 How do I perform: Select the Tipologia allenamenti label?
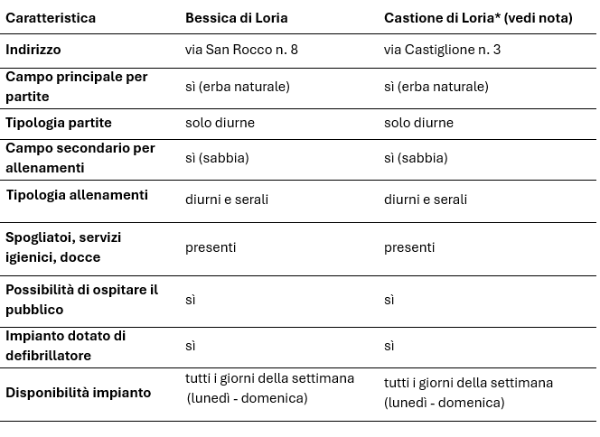click(77, 195)
